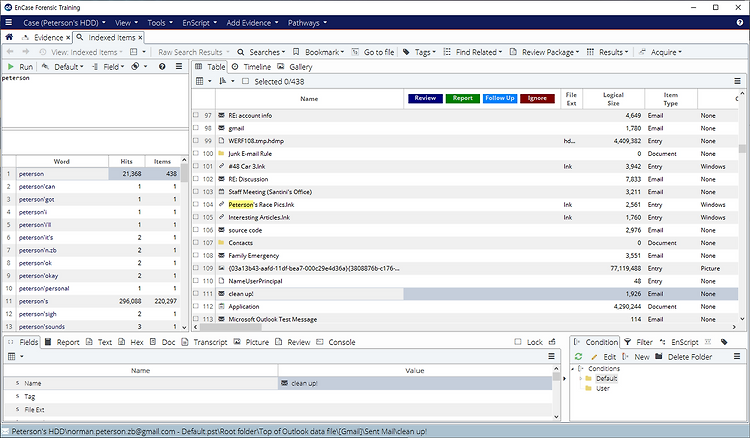This screenshot has height=438, width=750.
Task: Open the Pathways menu
Action: coord(307,22)
